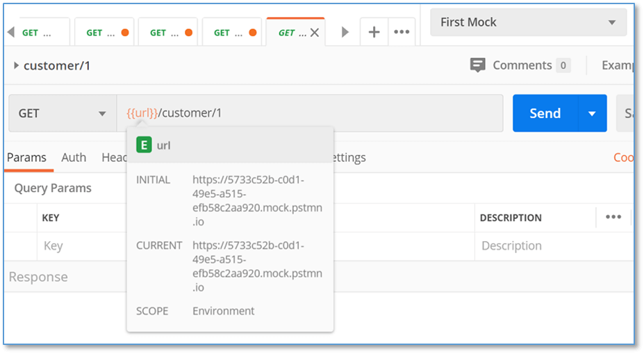Viewport: 644px width, 354px height.
Task: Click the request URL input field
Action: tap(310, 113)
